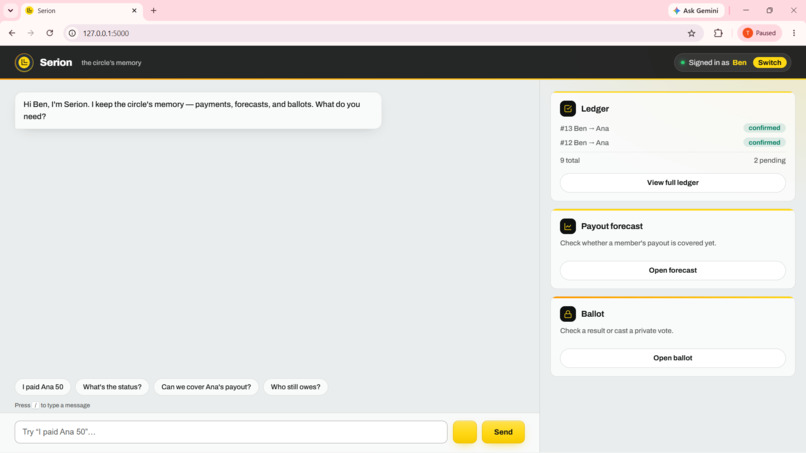Click the Ballot lock icon
Screen dimensions: 806x453
567,314
